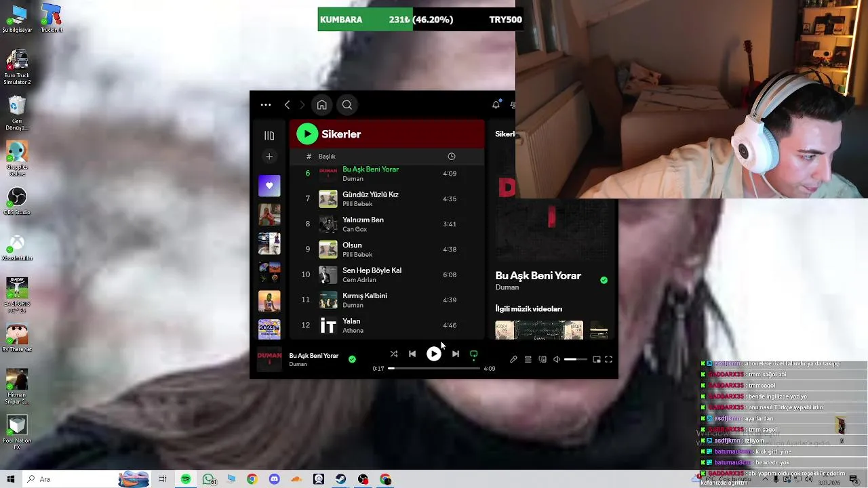Enter Spotify full screen mode
Image resolution: width=868 pixels, height=488 pixels.
(609, 359)
